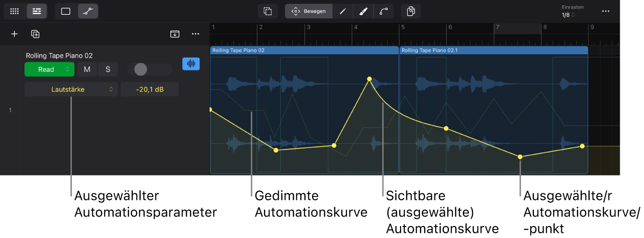
Task: Activate the multiple selection tool
Action: coord(268,11)
